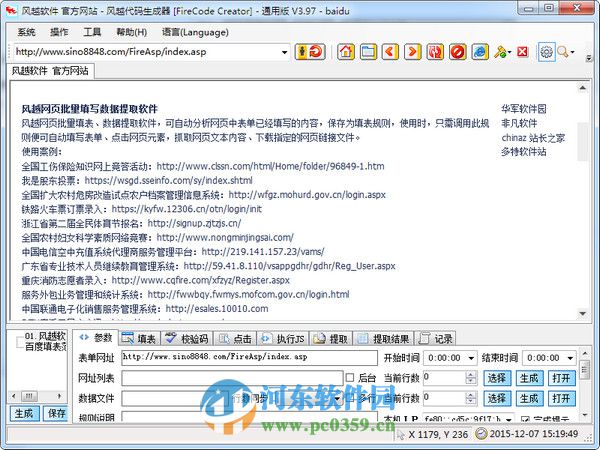Open the folder window toolbar icon
The image size is (600, 450).
click(368, 52)
